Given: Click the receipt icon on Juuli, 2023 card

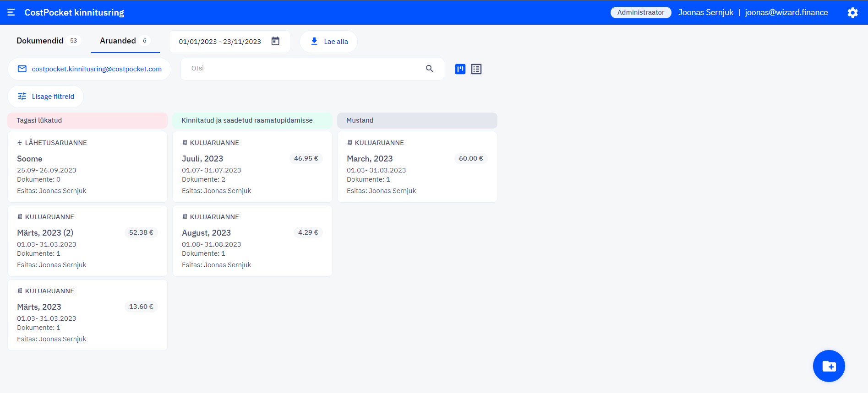Looking at the screenshot, I should [185, 143].
